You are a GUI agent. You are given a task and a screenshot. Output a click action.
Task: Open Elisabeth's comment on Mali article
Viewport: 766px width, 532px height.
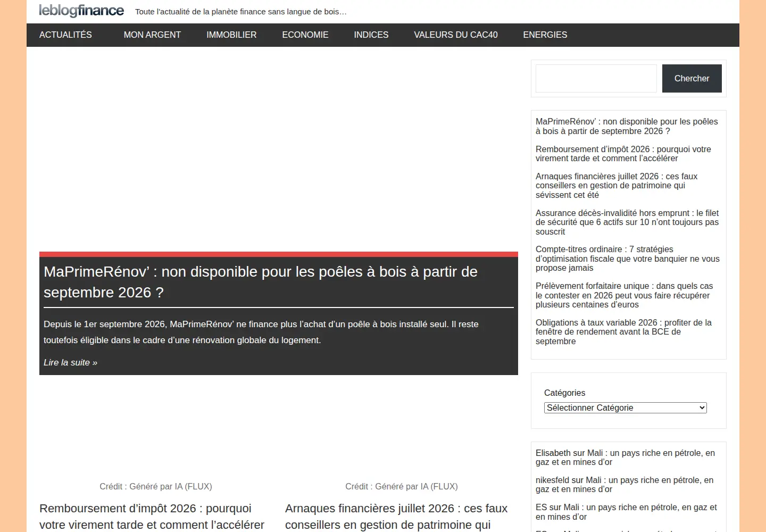point(625,458)
